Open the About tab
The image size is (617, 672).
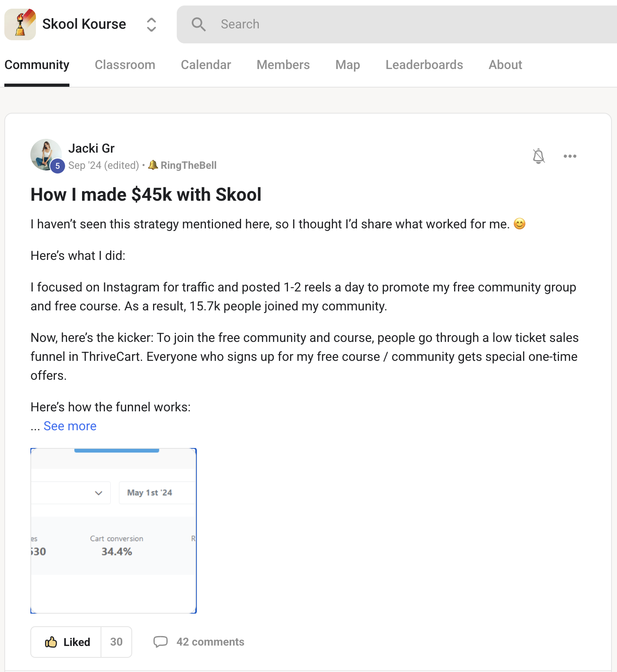point(505,65)
